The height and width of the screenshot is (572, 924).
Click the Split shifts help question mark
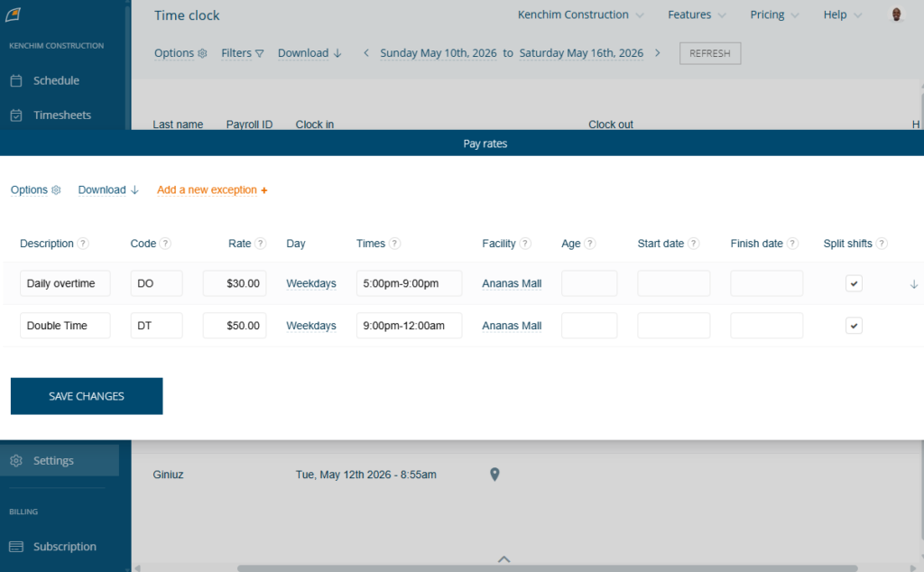point(882,244)
